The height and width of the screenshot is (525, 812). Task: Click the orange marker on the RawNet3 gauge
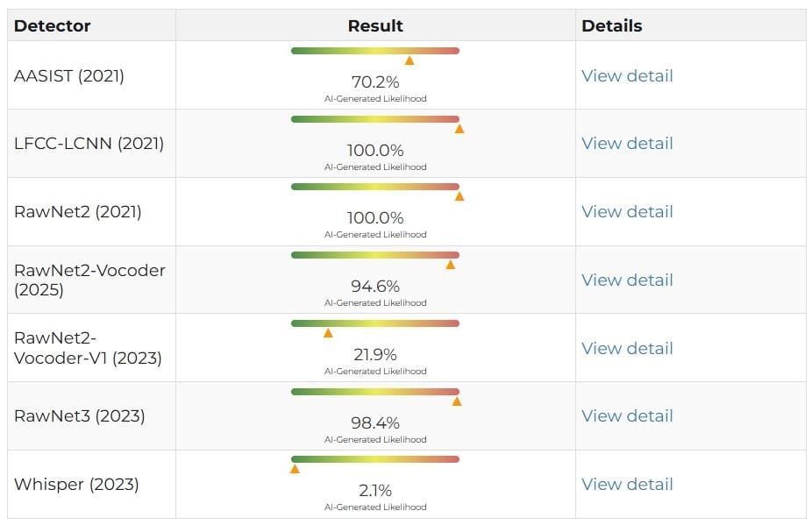coord(457,401)
